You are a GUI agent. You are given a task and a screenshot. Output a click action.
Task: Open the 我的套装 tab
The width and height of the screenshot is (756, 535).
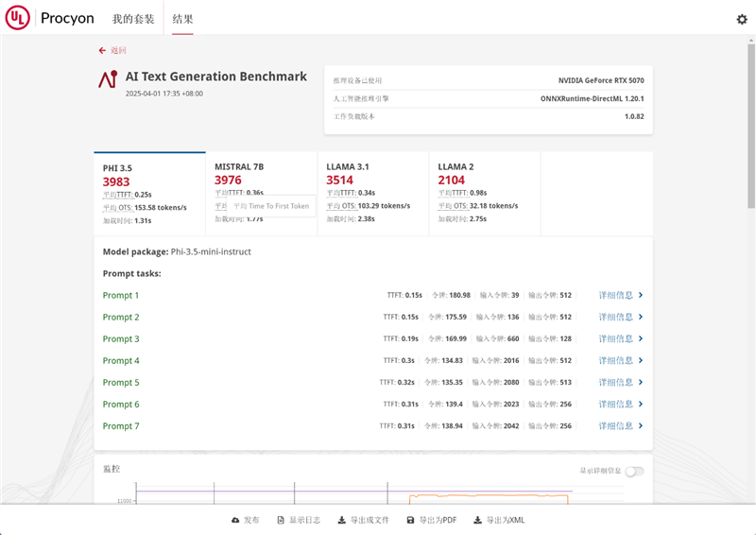coord(133,19)
